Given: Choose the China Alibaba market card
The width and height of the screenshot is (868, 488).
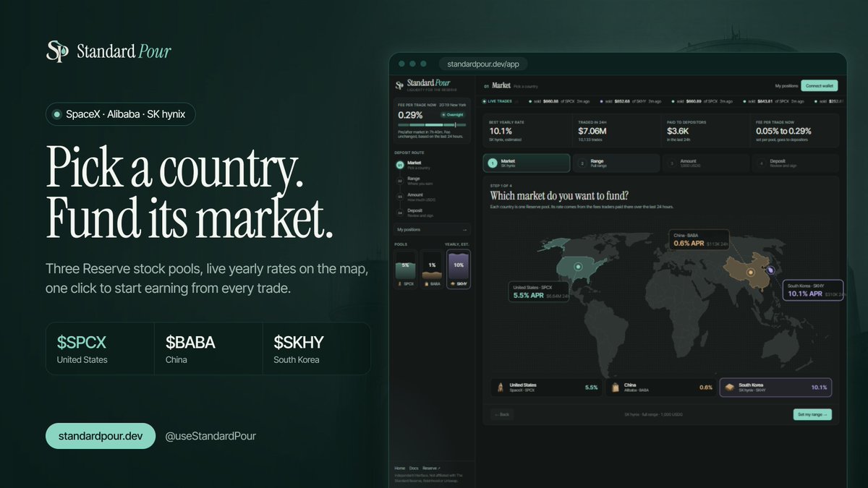Looking at the screenshot, I should [x=661, y=388].
